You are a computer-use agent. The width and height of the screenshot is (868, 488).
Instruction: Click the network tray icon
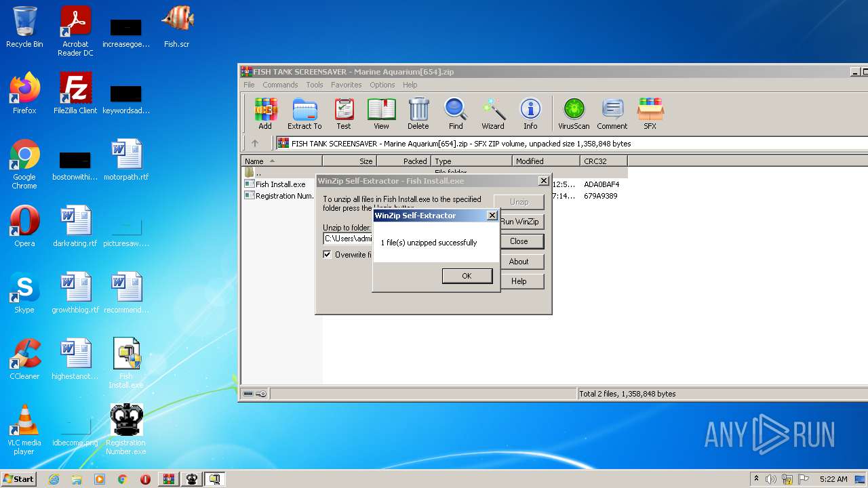coord(788,479)
